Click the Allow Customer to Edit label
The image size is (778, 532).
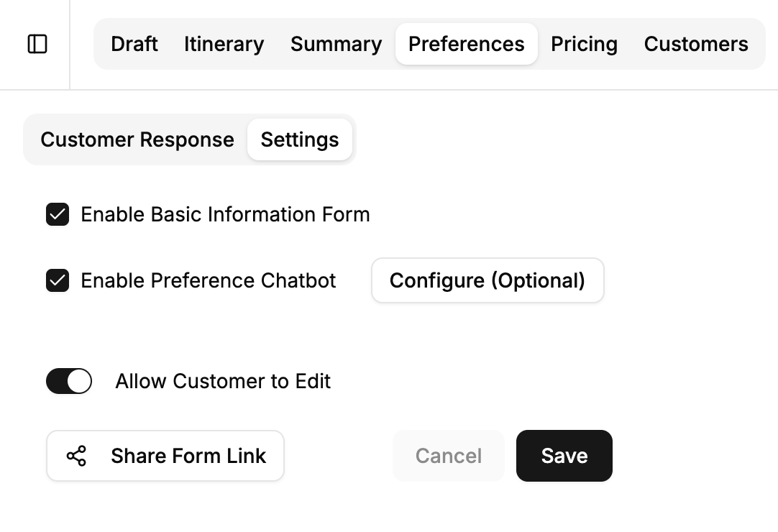(222, 381)
